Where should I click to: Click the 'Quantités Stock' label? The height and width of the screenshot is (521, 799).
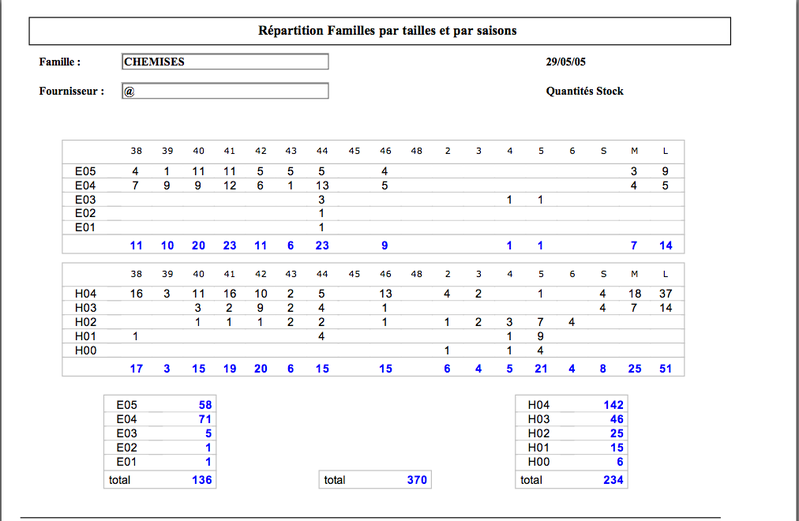(x=584, y=91)
